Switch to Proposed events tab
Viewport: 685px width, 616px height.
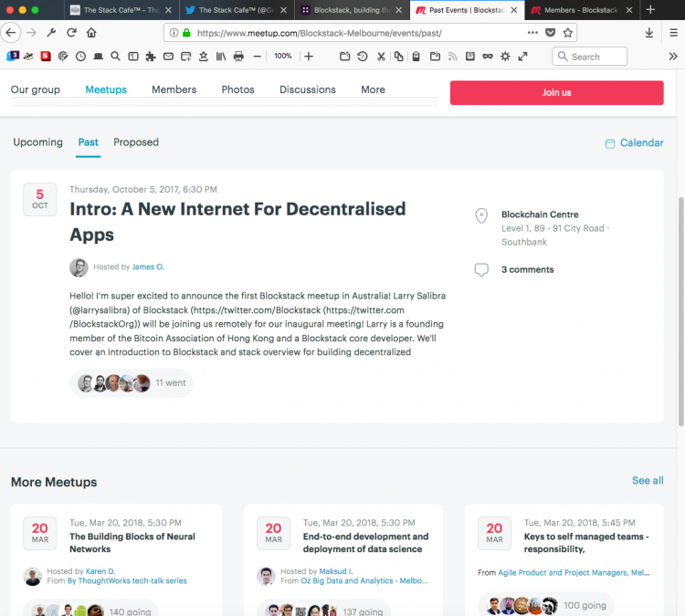pos(136,142)
